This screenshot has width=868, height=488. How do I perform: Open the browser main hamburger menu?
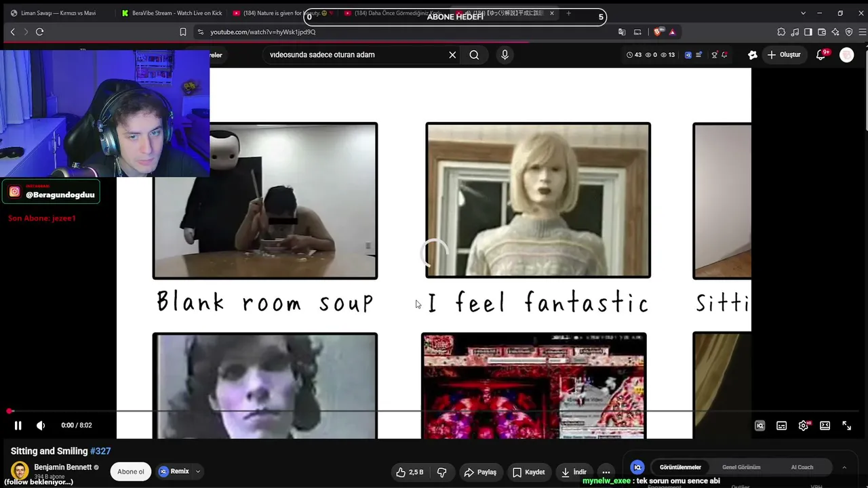pos(863,32)
